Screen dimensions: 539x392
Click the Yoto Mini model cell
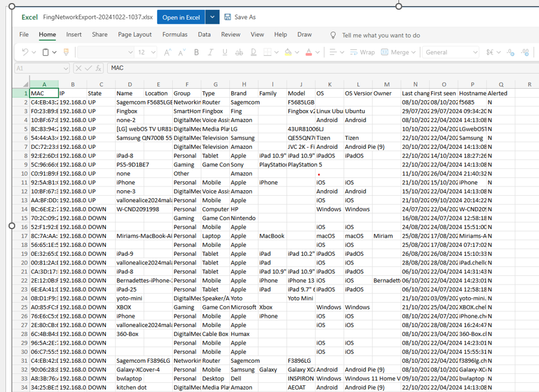coord(301,298)
